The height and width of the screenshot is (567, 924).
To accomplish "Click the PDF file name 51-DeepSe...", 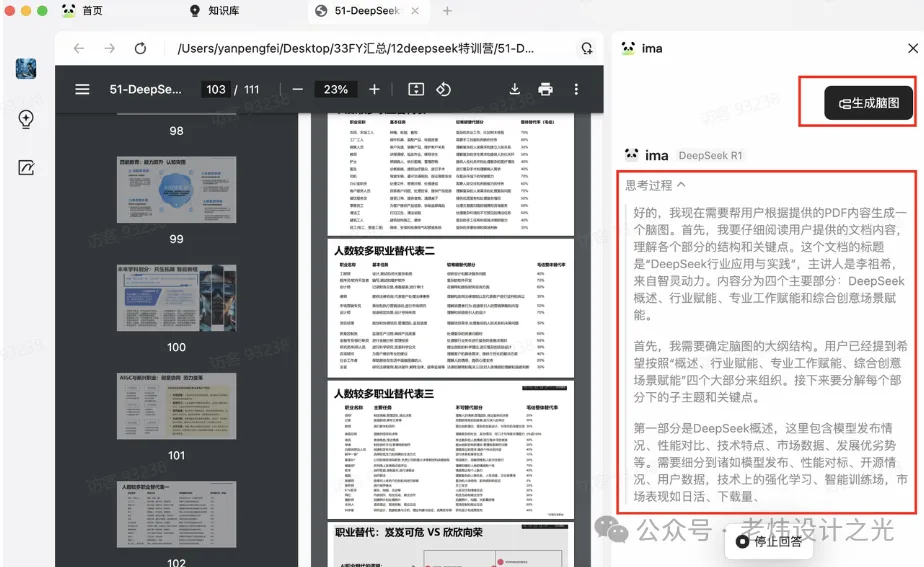I will click(x=146, y=89).
